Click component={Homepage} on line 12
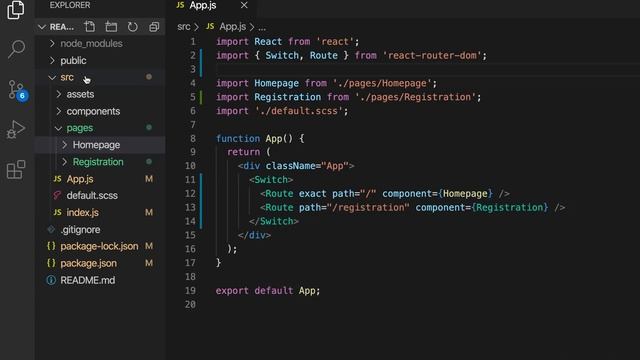The width and height of the screenshot is (640, 360). 438,194
